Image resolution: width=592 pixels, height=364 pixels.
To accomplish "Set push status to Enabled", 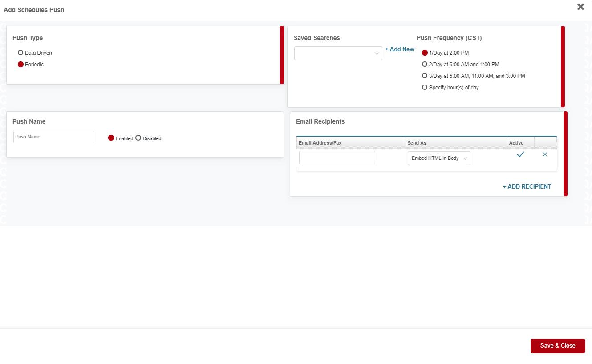I will pos(111,138).
